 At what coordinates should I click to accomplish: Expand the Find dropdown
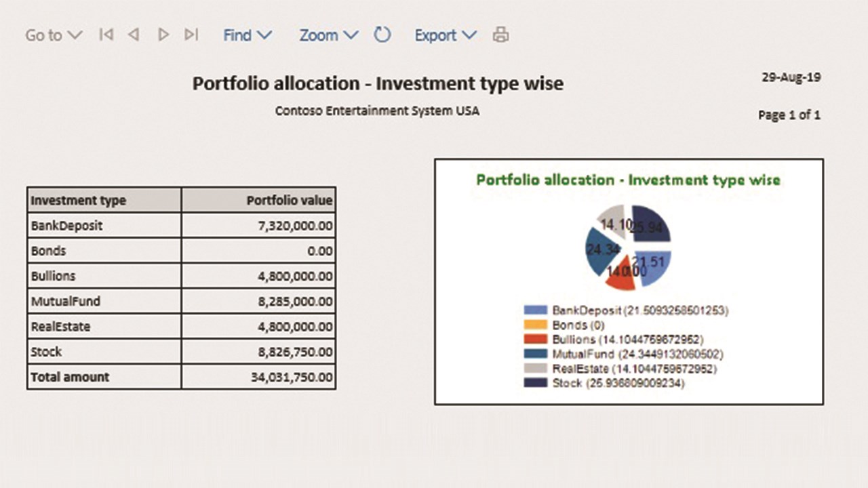coord(248,35)
